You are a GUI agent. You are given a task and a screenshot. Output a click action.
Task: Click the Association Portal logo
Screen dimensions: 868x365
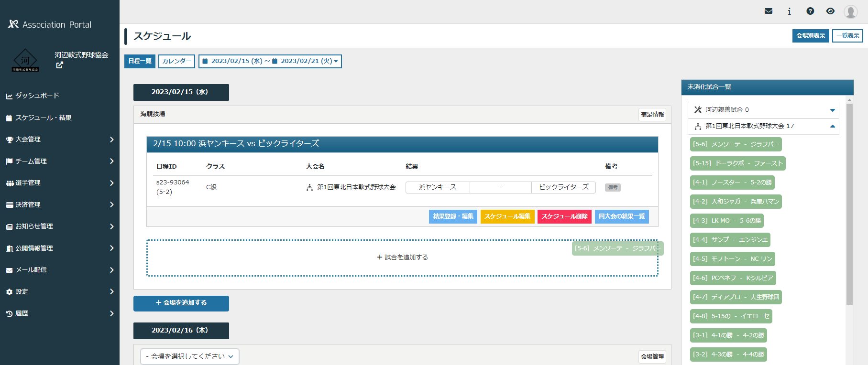tap(50, 24)
